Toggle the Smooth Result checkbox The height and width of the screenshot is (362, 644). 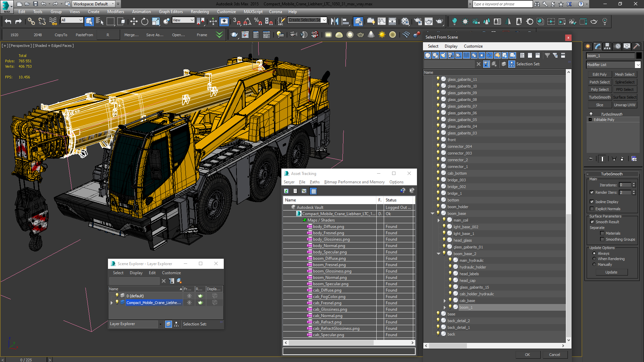tap(592, 222)
